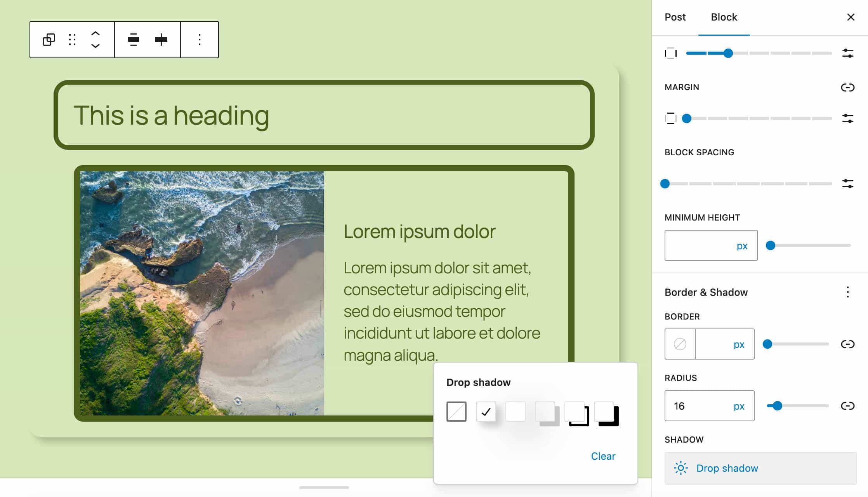This screenshot has height=497, width=868.
Task: Click the border width slider handle
Action: tap(767, 344)
